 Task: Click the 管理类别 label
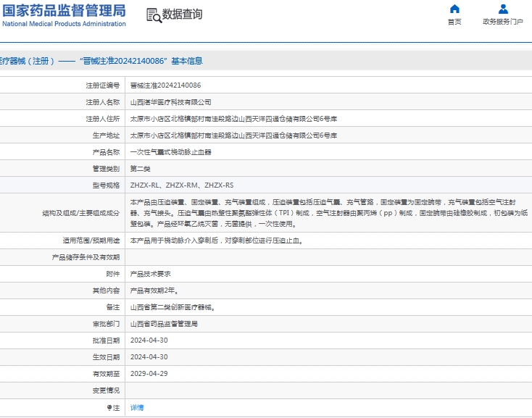[x=107, y=169]
